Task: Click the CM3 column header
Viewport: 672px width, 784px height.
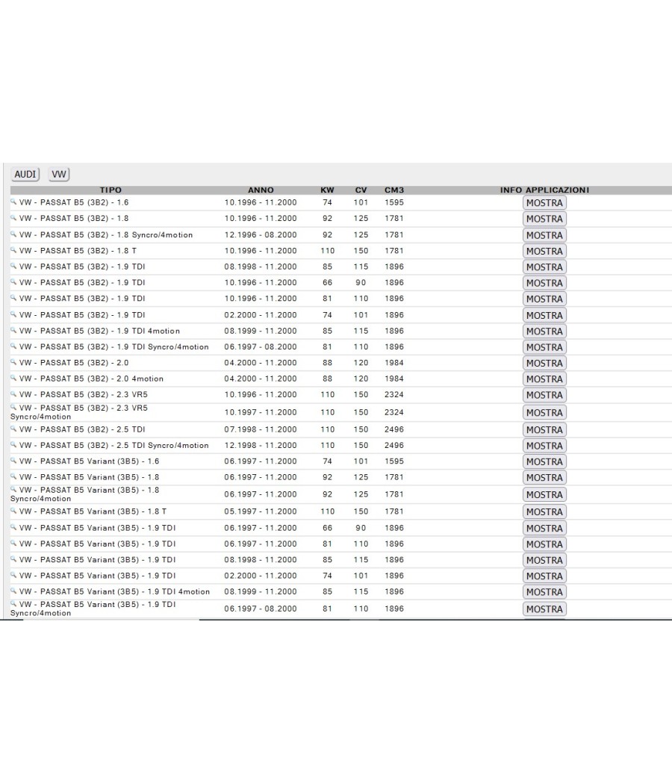Action: coord(394,190)
